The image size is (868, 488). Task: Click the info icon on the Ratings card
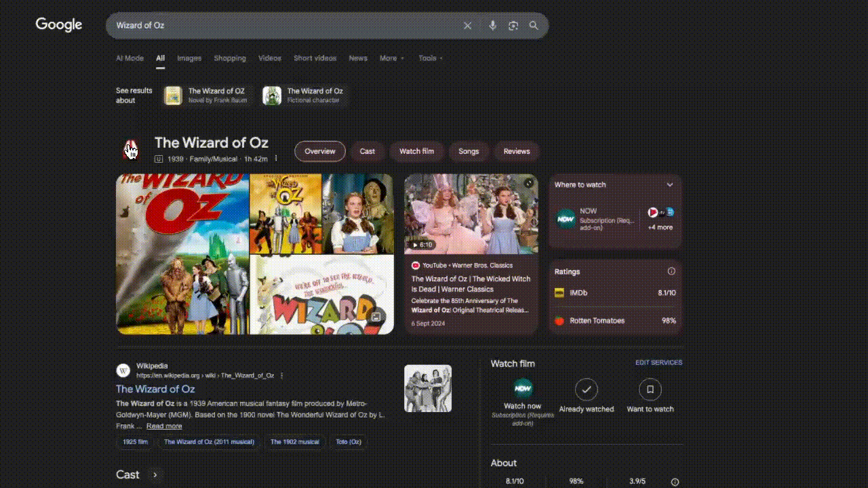(671, 271)
